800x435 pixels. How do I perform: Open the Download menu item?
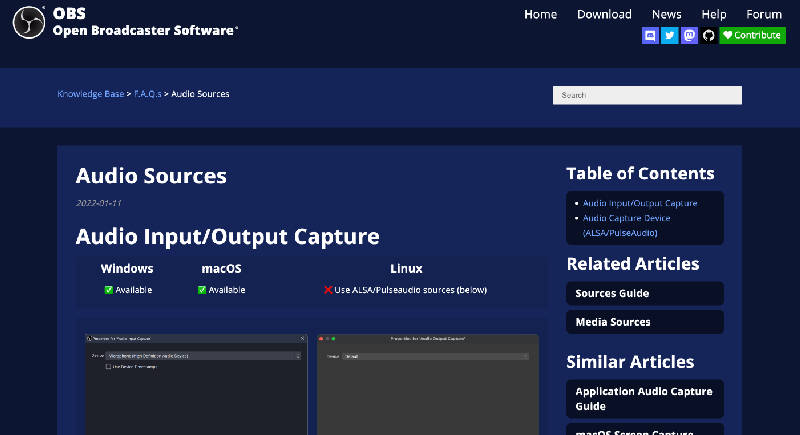[604, 14]
